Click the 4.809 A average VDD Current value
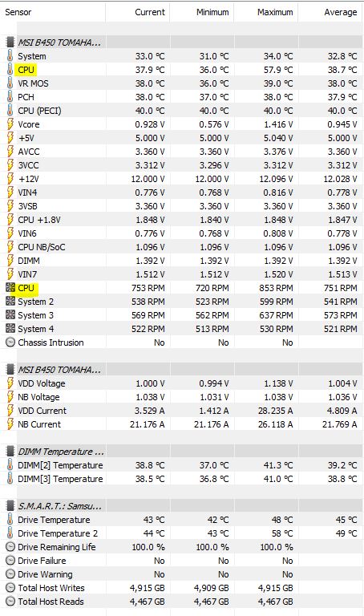 (342, 411)
